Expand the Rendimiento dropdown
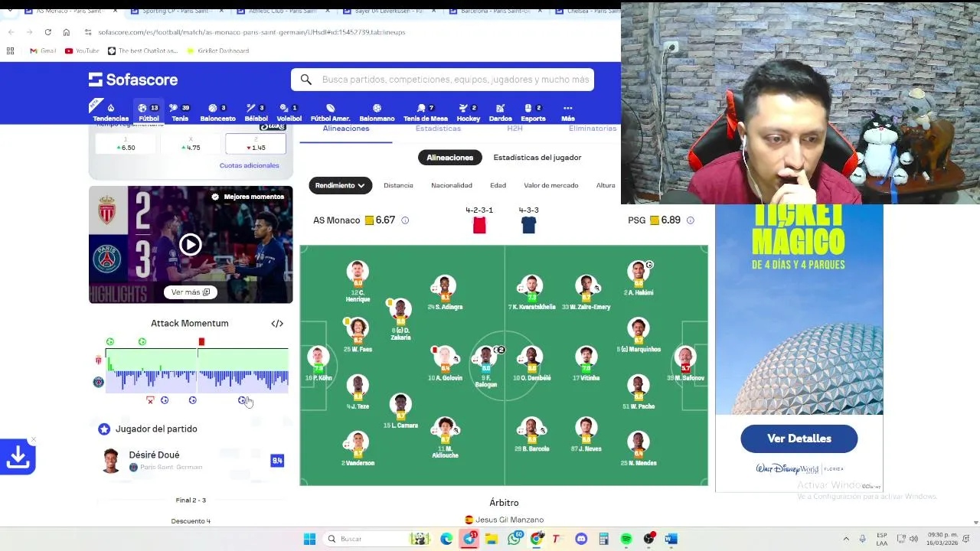 [340, 185]
